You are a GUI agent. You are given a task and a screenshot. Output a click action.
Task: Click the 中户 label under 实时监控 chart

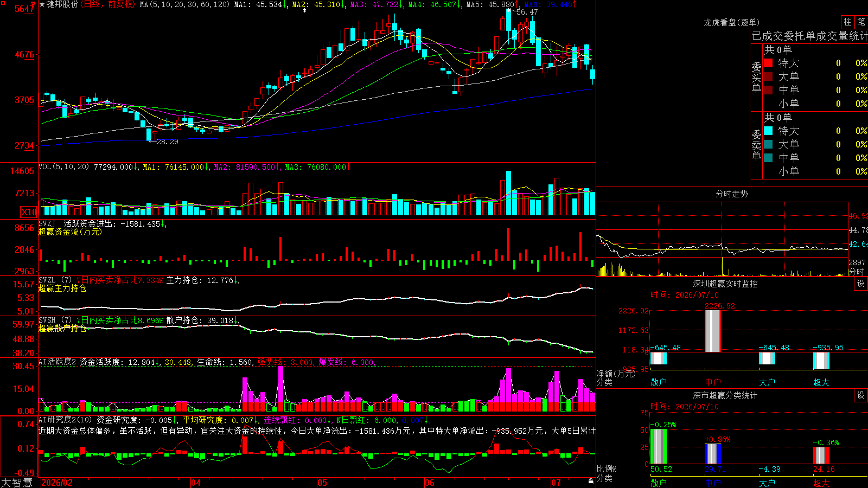pos(713,382)
